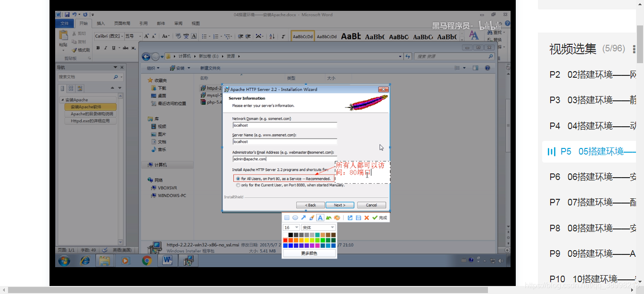Viewport: 644px width, 294px height.
Task: Select the text annotation tool
Action: point(320,218)
